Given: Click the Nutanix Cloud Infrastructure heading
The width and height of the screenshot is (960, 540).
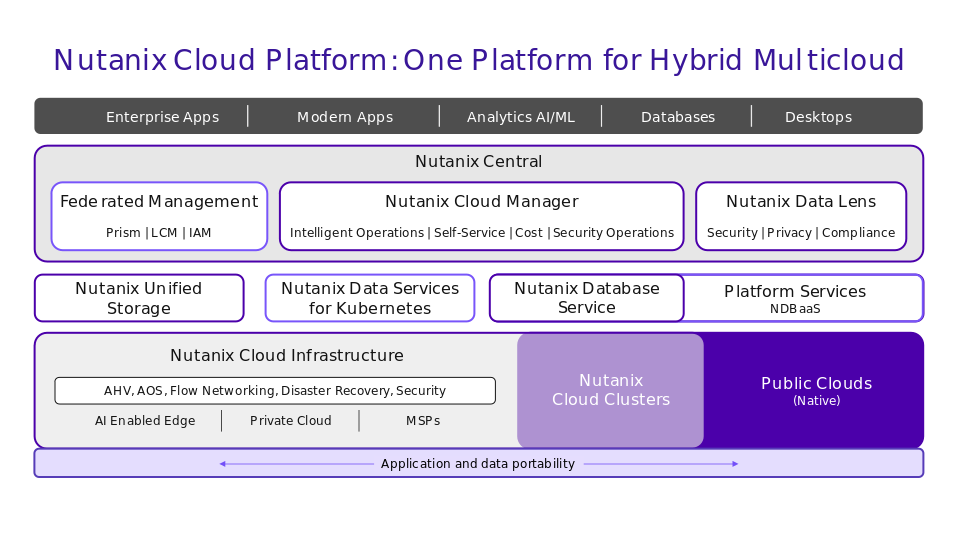Looking at the screenshot, I should click(x=287, y=356).
